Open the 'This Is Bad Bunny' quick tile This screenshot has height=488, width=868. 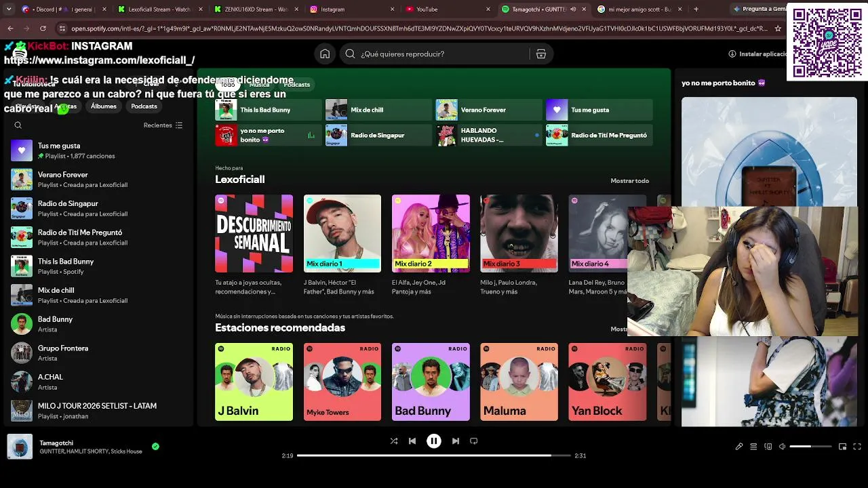coord(269,110)
